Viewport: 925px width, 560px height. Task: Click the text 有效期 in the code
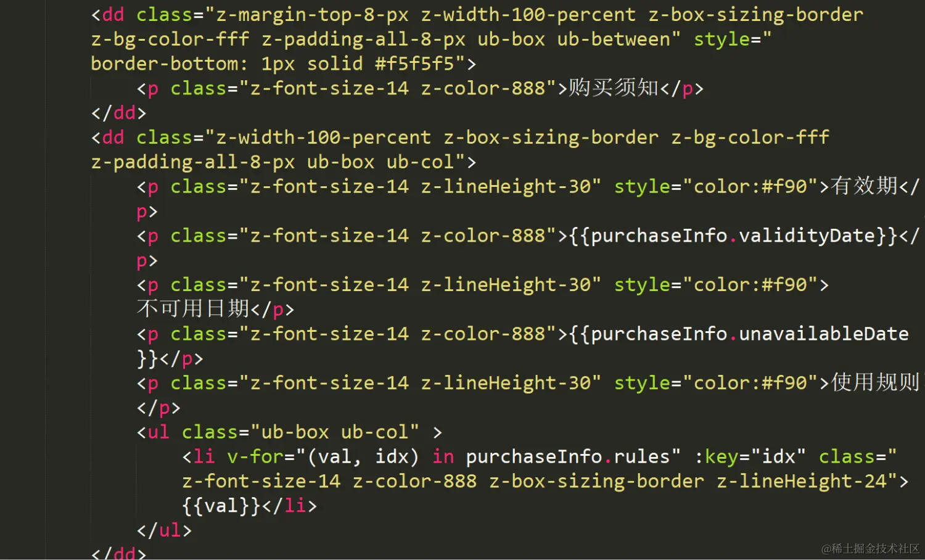tap(864, 186)
